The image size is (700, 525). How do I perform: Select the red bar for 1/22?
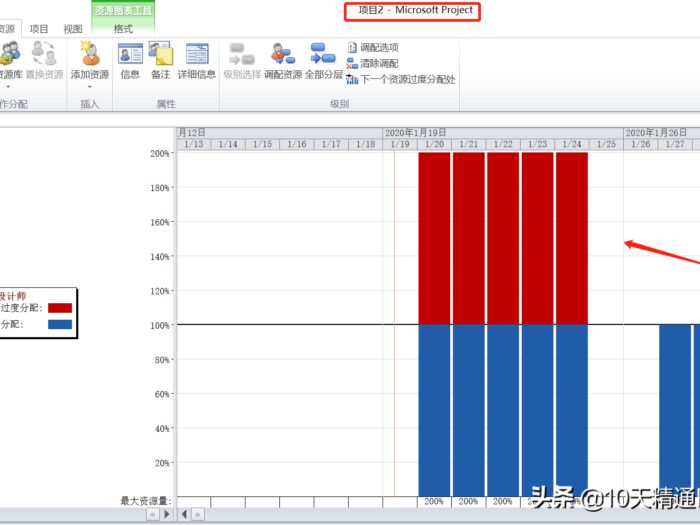point(503,238)
